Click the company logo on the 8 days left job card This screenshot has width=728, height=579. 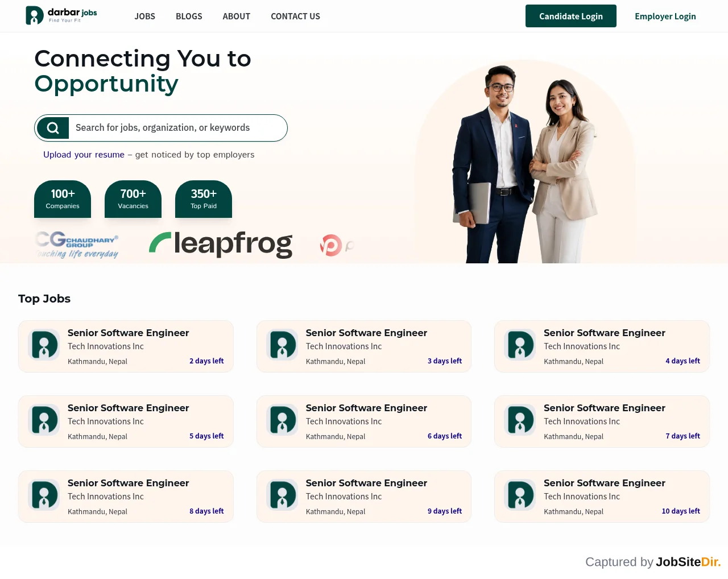tap(44, 495)
